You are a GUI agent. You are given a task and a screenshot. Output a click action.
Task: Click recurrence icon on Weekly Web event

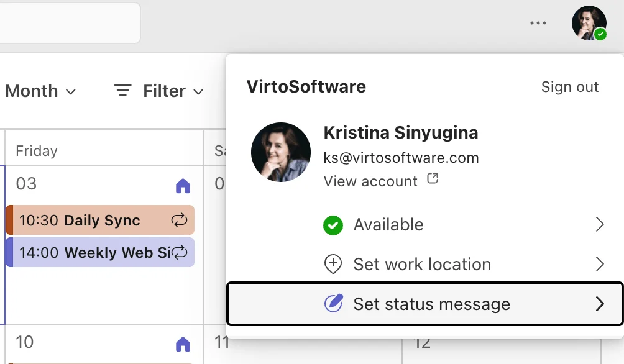point(179,252)
